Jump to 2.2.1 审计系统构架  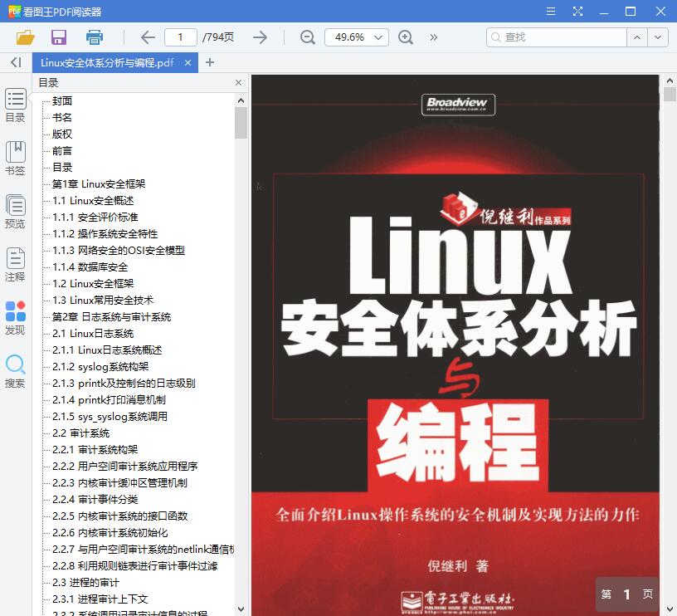[x=95, y=450]
